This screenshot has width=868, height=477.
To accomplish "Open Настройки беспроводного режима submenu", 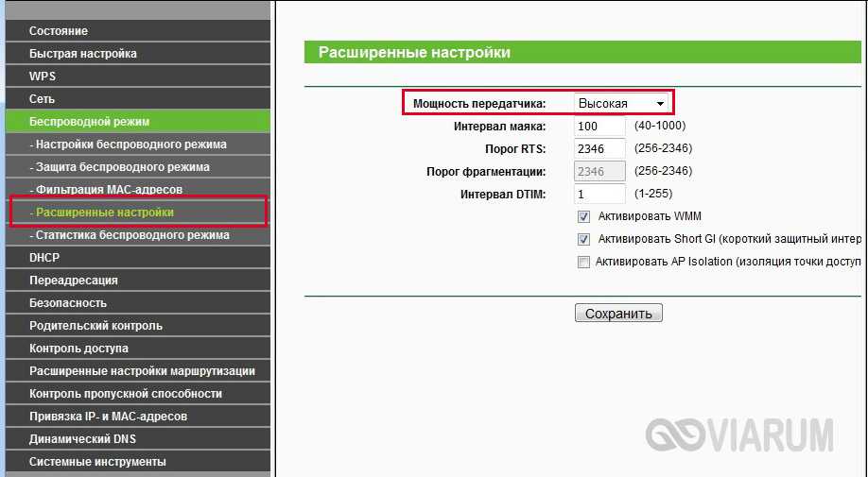I will [x=138, y=145].
